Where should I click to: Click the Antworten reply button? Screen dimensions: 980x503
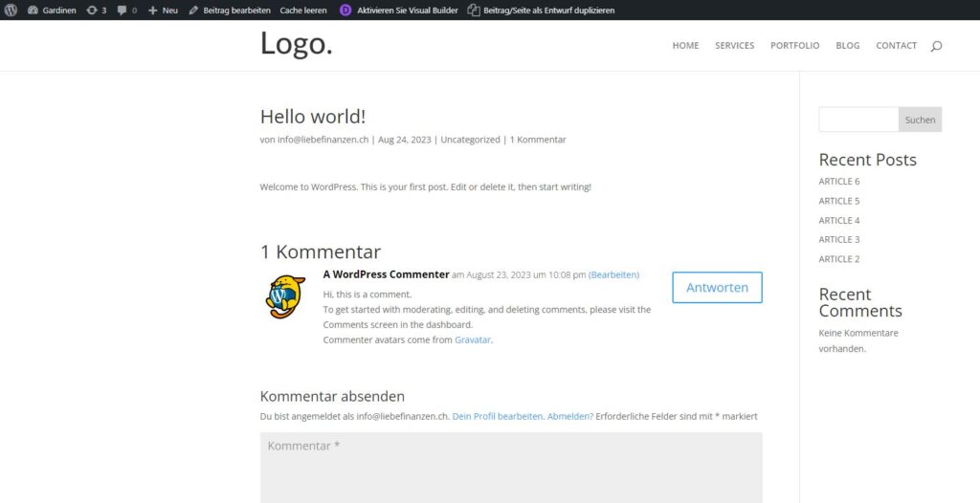[717, 288]
